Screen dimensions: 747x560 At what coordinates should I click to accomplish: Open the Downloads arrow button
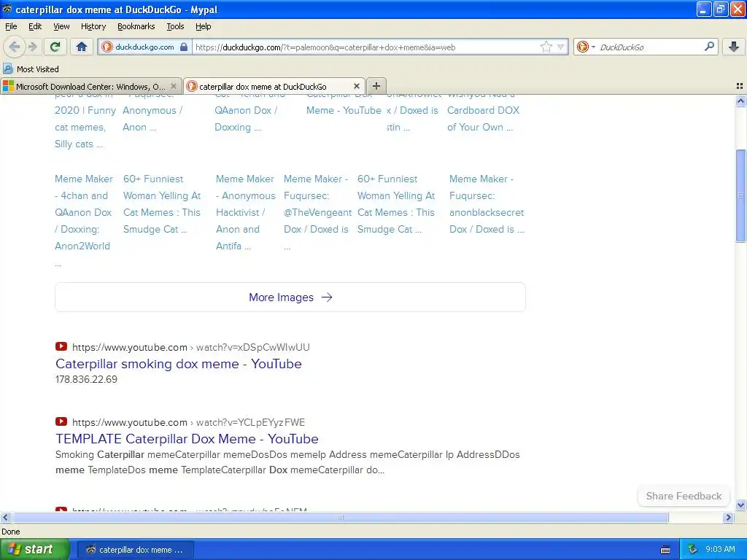click(x=733, y=47)
